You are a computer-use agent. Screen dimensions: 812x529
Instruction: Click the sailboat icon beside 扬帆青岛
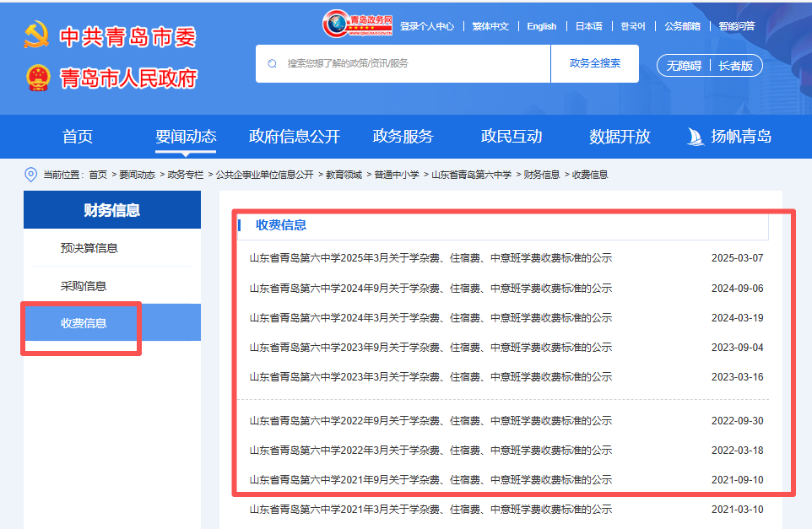(696, 137)
